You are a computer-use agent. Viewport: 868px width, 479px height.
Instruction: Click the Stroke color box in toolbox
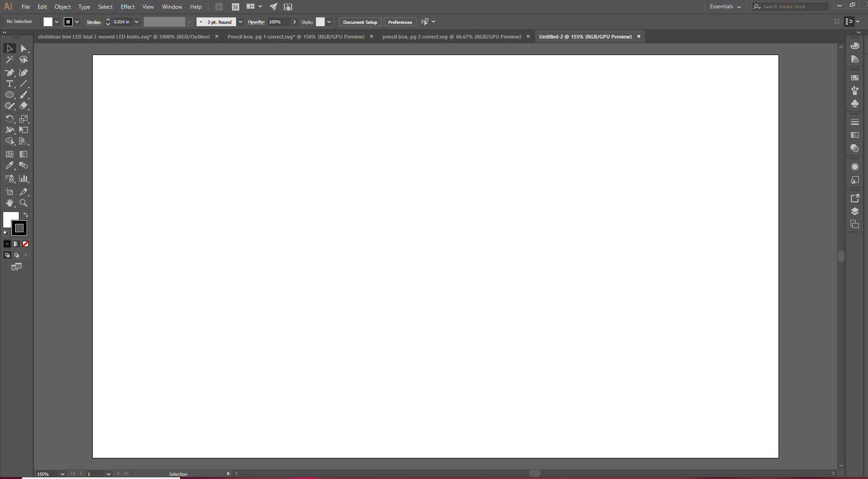[x=19, y=228]
